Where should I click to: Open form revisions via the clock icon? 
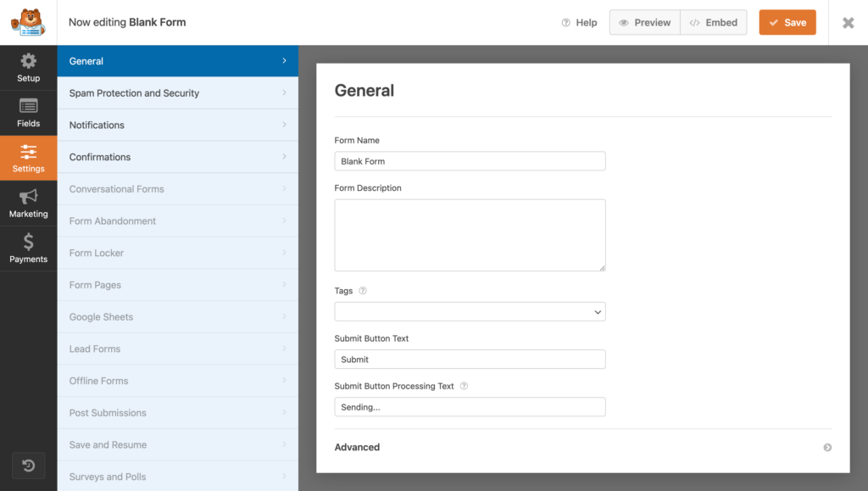pos(28,466)
